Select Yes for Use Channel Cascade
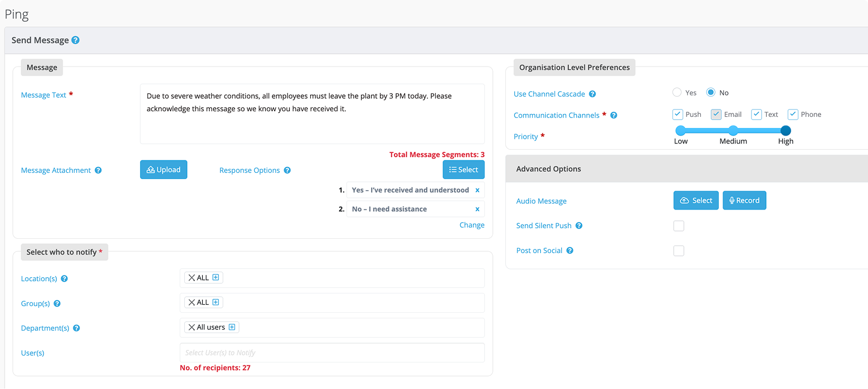The width and height of the screenshot is (868, 389). coord(677,93)
